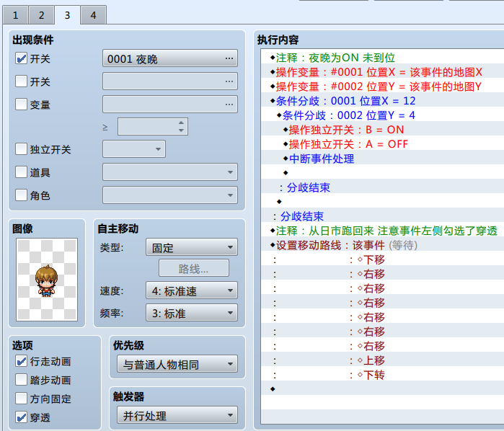Toggle the 穿透 option
The width and height of the screenshot is (504, 431).
[x=21, y=417]
